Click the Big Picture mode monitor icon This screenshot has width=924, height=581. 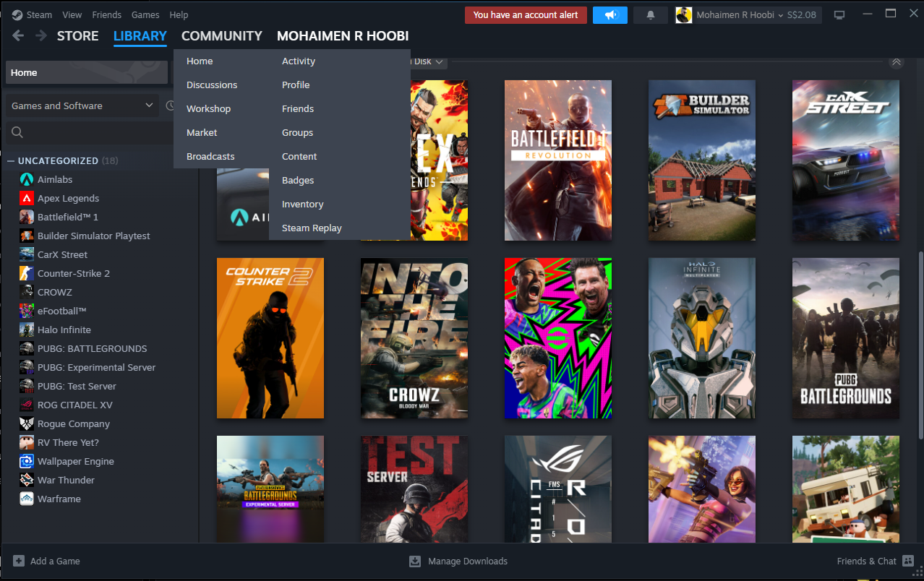[839, 15]
